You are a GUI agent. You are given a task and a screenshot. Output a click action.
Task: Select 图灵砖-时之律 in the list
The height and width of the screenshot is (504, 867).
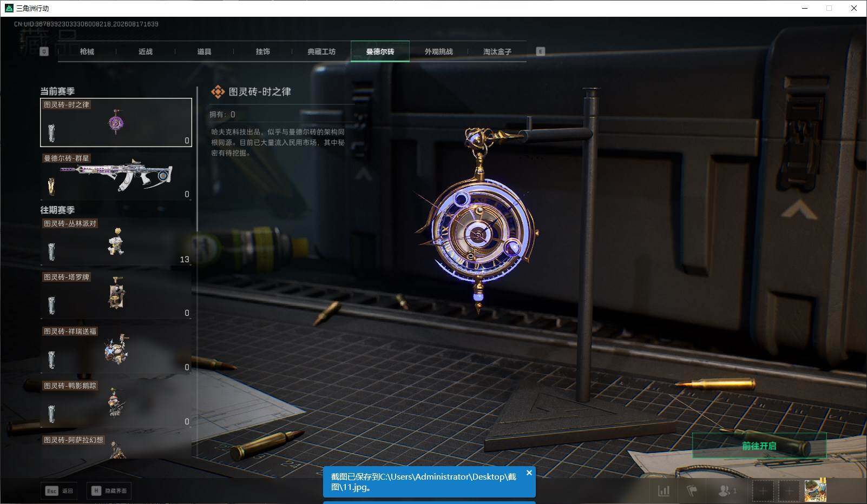pos(116,122)
